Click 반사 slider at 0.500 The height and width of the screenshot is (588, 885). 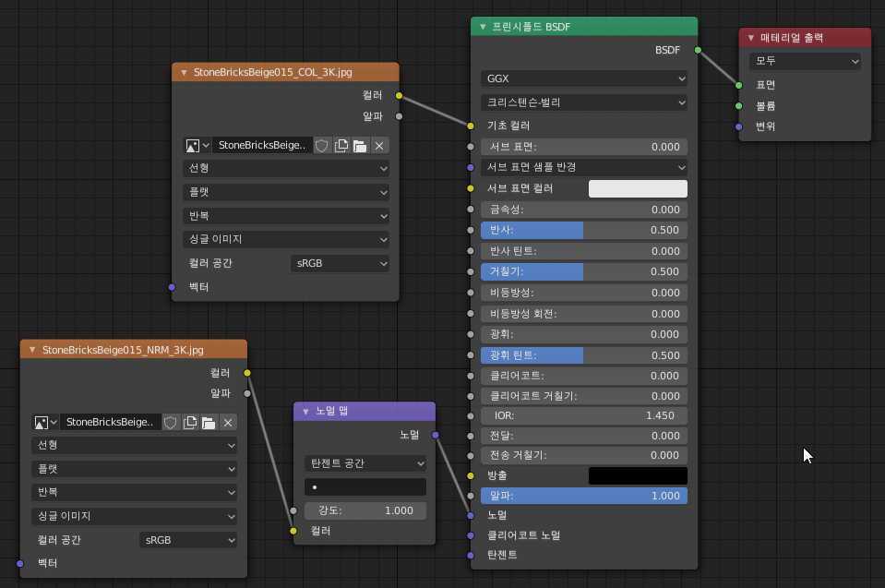click(584, 230)
